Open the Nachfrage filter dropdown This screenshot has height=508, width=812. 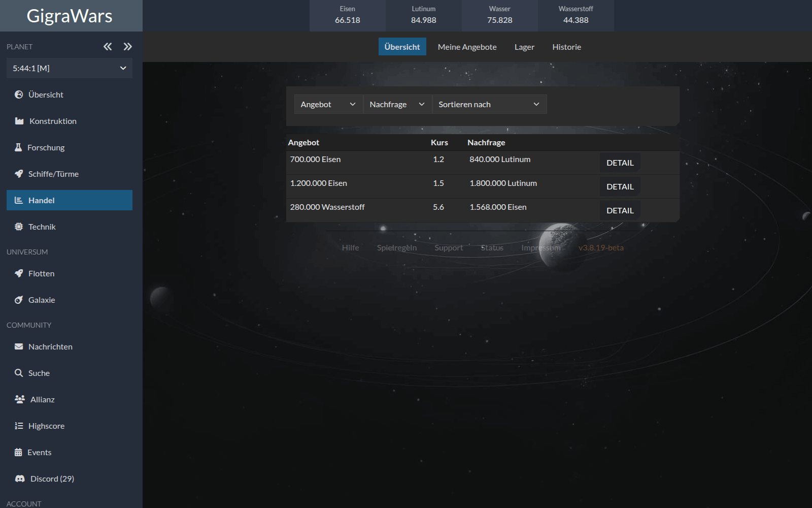point(397,104)
